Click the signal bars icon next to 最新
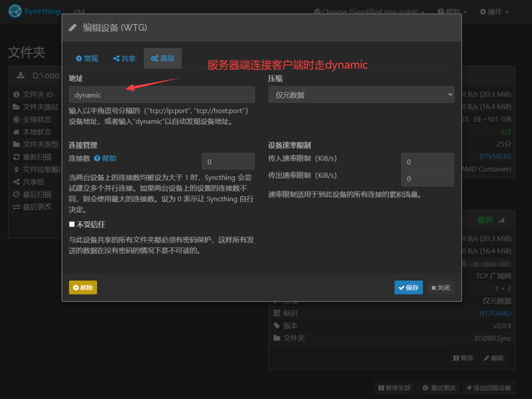 pos(501,220)
